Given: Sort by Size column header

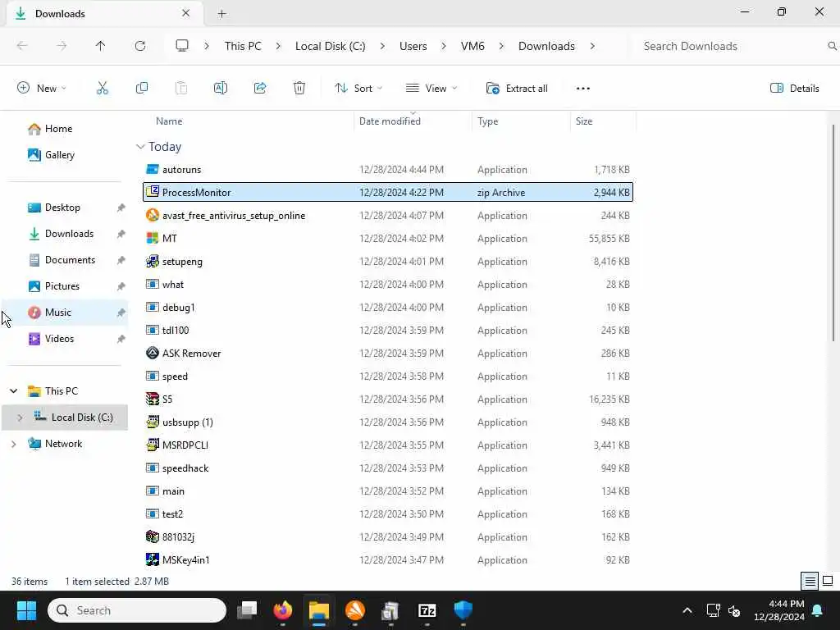Looking at the screenshot, I should tap(584, 121).
